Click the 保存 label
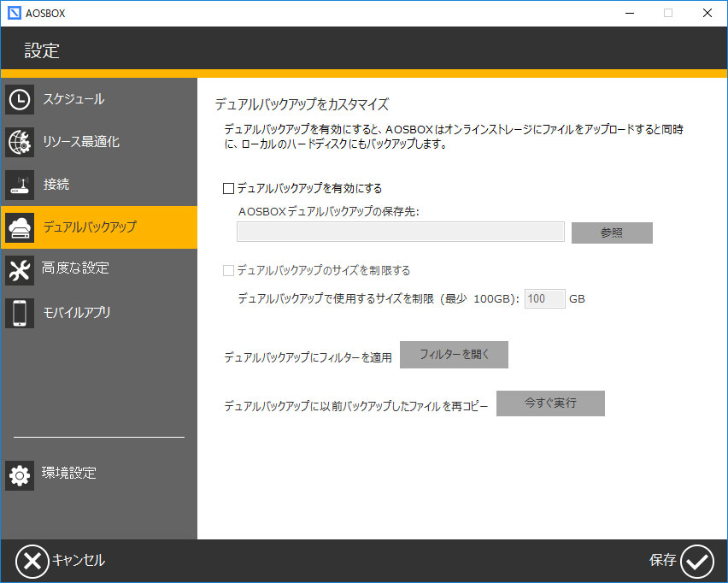Image resolution: width=728 pixels, height=583 pixels. pyautogui.click(x=662, y=560)
